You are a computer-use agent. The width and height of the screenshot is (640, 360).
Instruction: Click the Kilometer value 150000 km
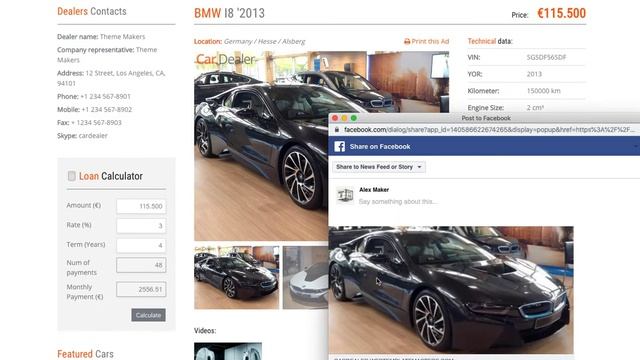(x=544, y=91)
